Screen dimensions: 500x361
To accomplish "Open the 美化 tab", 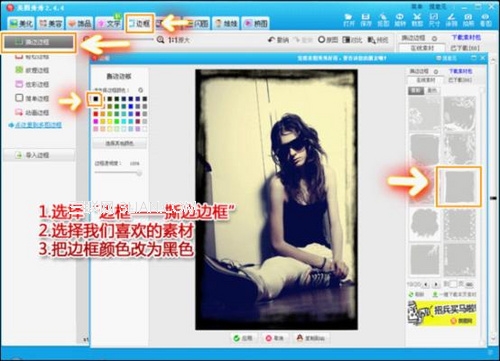I will pyautogui.click(x=21, y=23).
